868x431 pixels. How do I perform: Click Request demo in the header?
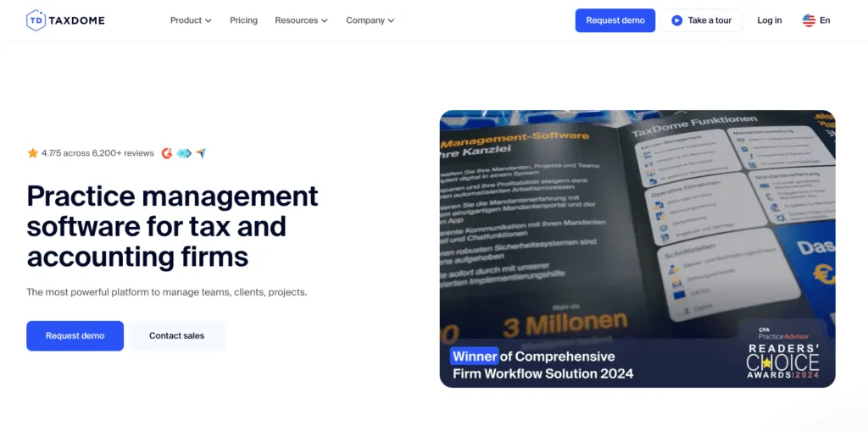coord(615,20)
